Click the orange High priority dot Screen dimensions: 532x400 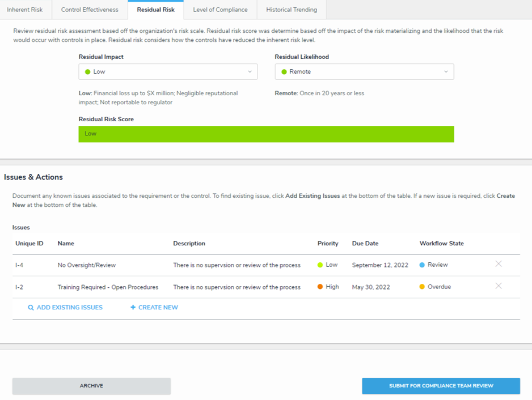click(x=320, y=287)
